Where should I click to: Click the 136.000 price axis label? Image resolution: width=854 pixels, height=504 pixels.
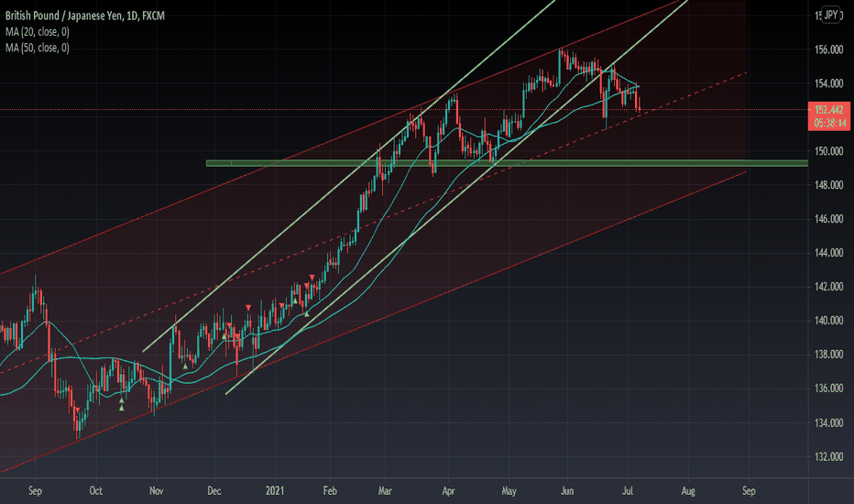(x=828, y=389)
